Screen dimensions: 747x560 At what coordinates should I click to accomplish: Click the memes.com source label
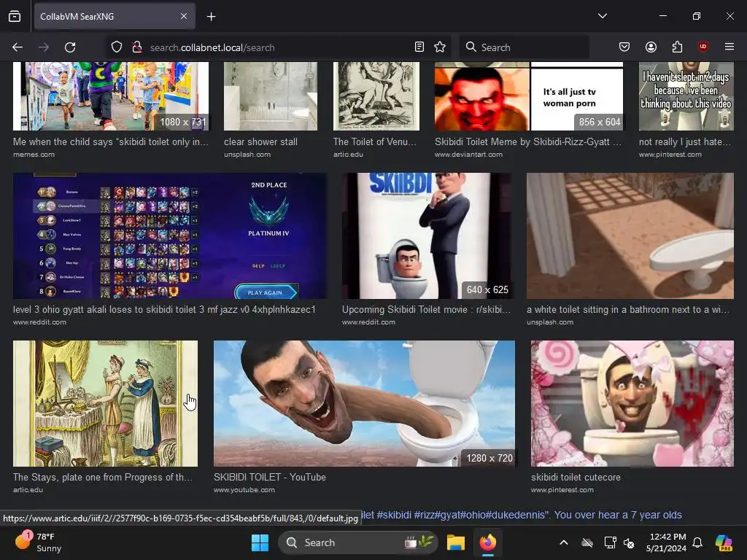(34, 155)
